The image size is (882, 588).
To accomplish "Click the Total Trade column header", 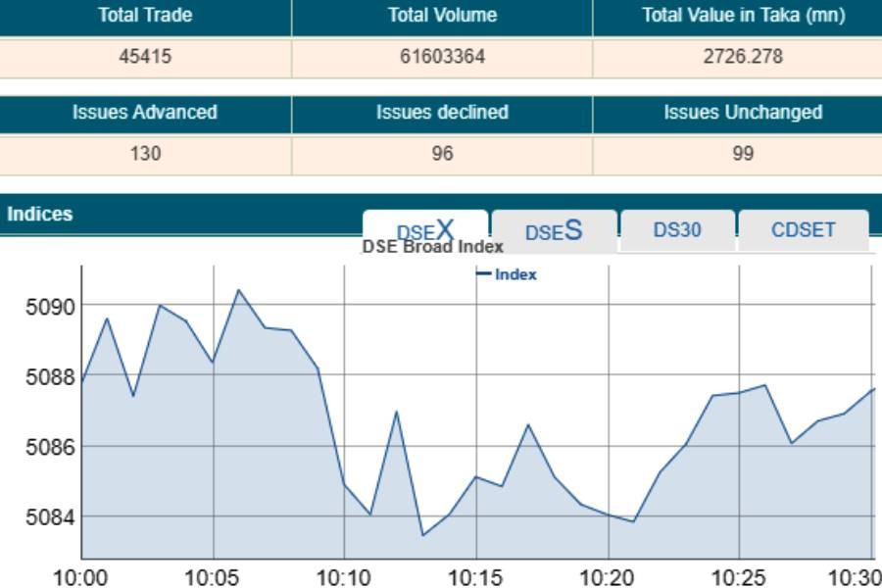I will coord(145,16).
